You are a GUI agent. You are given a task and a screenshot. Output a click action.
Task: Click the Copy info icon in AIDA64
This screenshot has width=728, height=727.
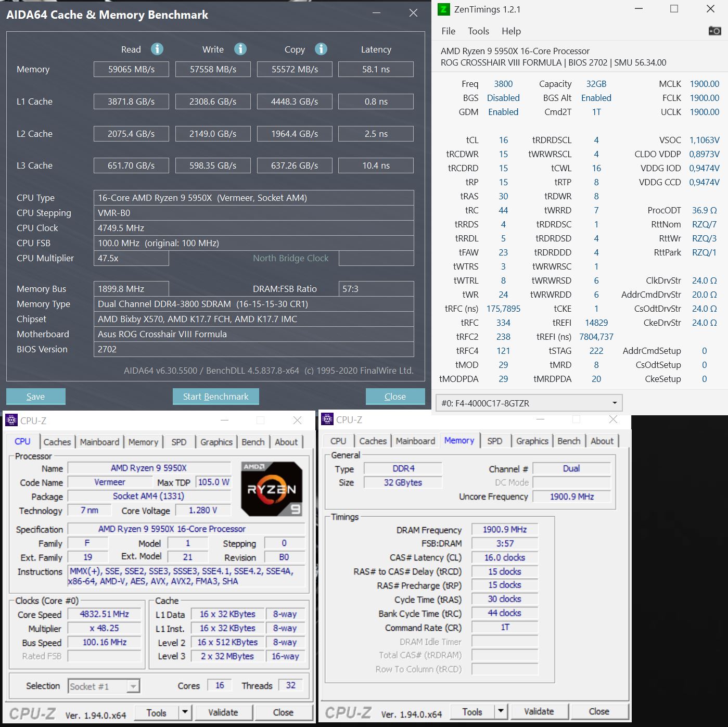coord(321,49)
